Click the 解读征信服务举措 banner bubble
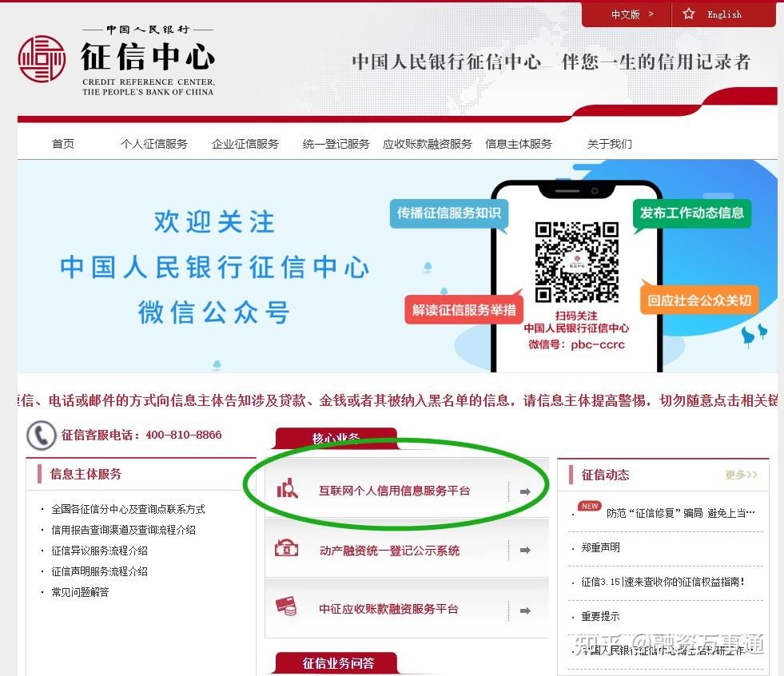This screenshot has height=676, width=784. (464, 309)
